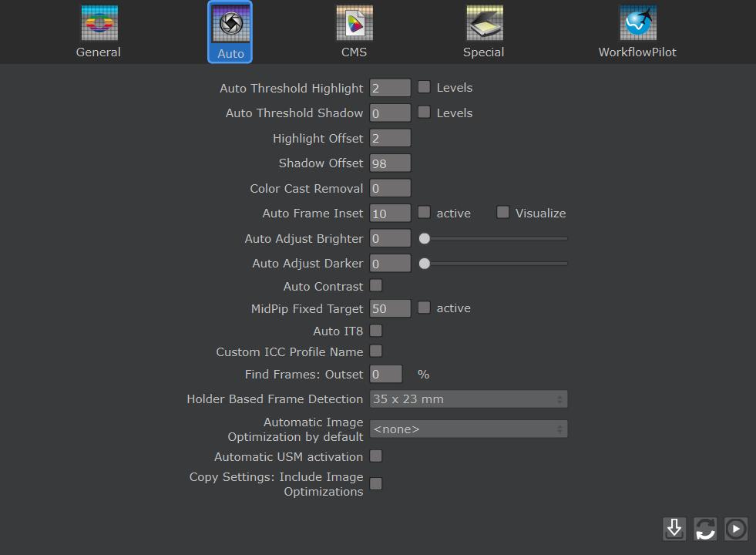756x555 pixels.
Task: Click the Shadow Offset input field
Action: 390,163
